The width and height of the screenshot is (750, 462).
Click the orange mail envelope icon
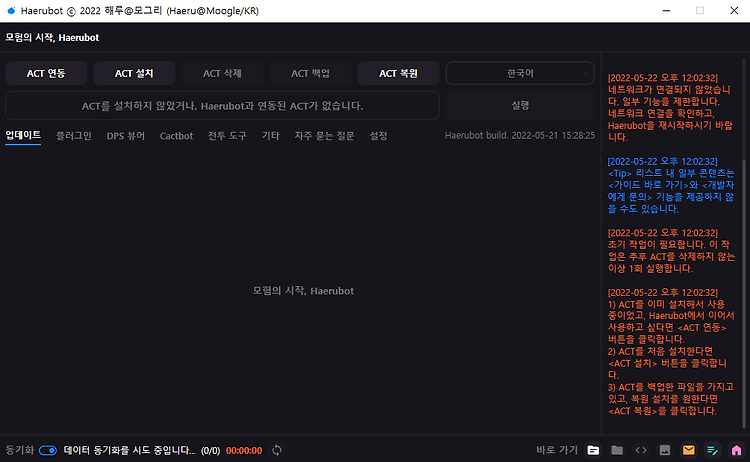(689, 450)
